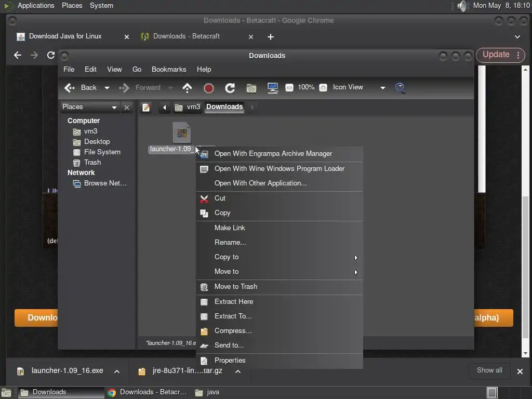This screenshot has height=399, width=532.
Task: Select Extract To menu entry
Action: [280, 316]
